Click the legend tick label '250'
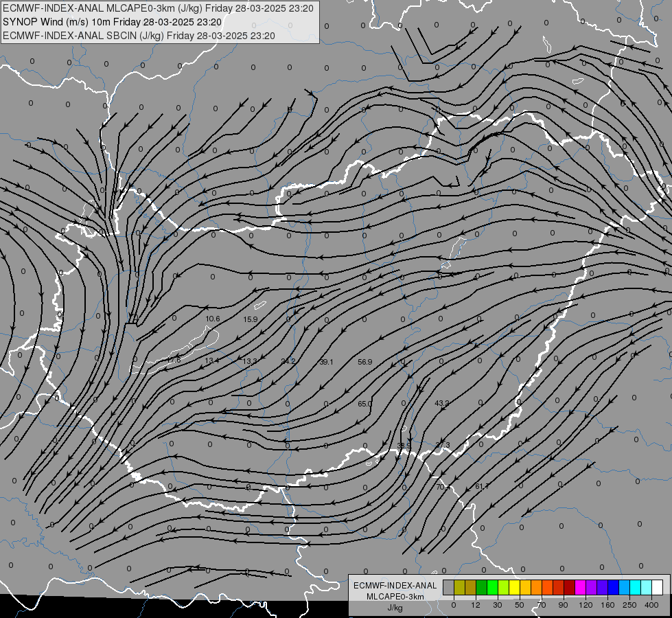The image size is (672, 618). click(629, 605)
